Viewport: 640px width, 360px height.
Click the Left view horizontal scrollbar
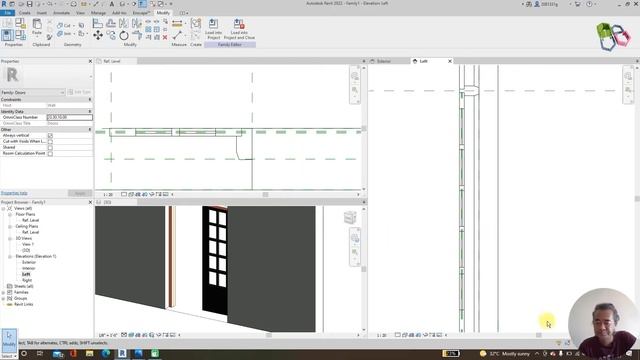539,335
